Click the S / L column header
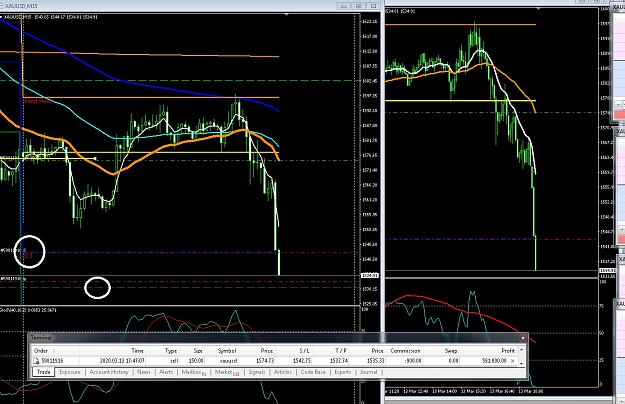 click(x=304, y=351)
